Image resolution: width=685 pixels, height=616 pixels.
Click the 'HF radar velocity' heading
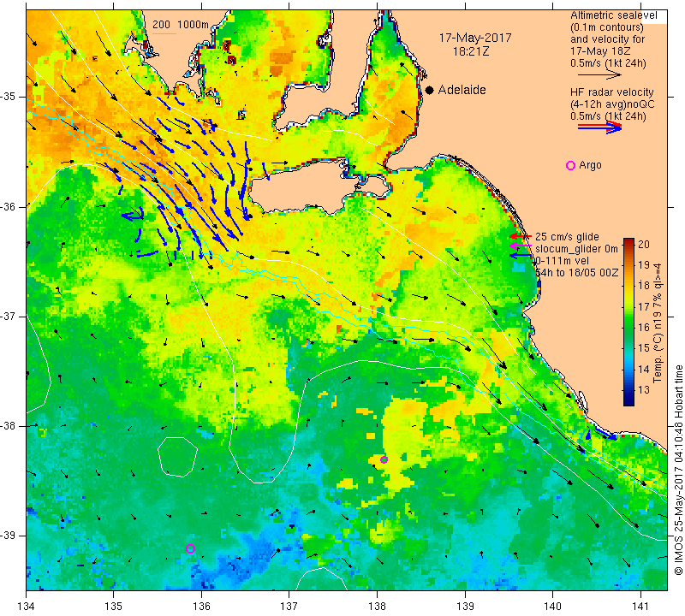(x=611, y=92)
